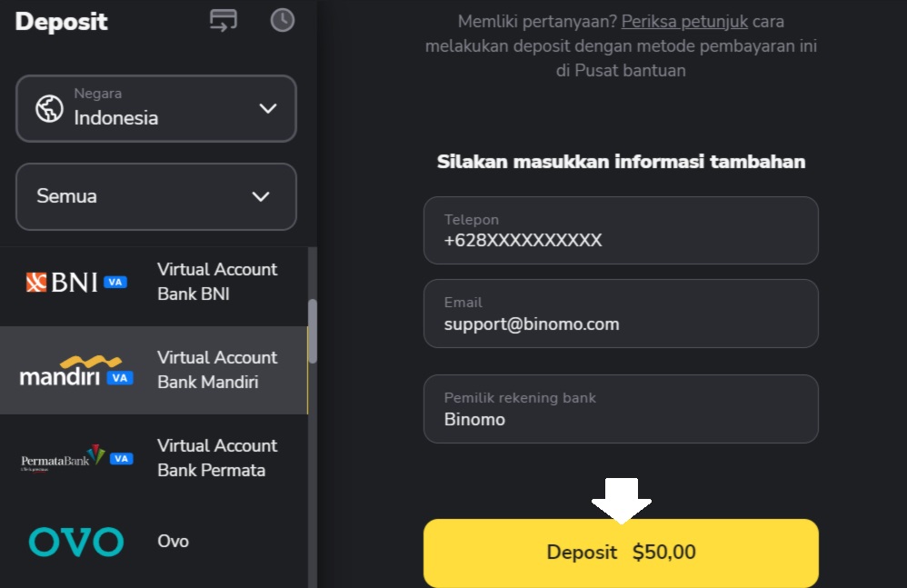The image size is (907, 588).
Task: Click the OVO logo
Action: (x=75, y=542)
